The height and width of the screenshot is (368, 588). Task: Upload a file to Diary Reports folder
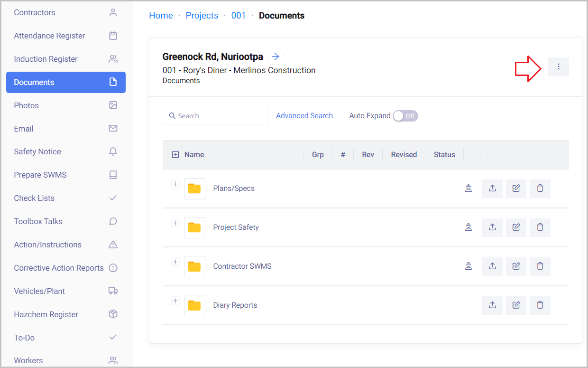click(492, 305)
